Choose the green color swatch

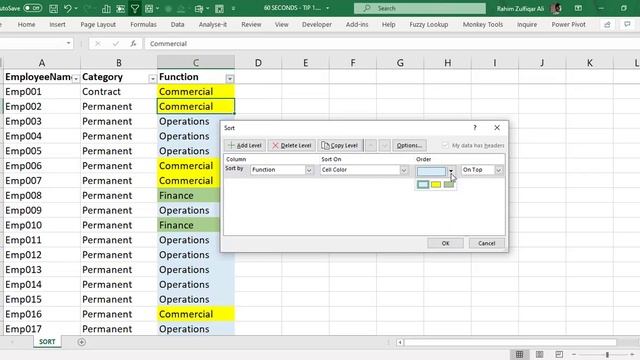coord(449,184)
